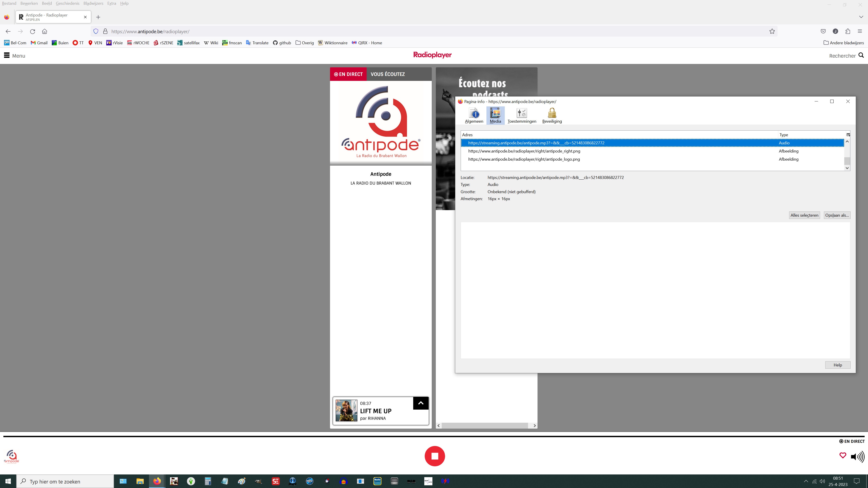
Task: Go to the browser home page
Action: [x=45, y=31]
